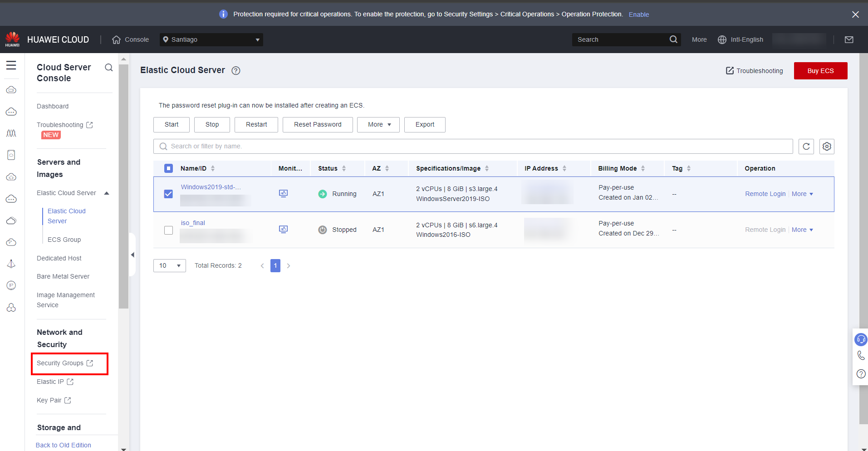
Task: Select the iso_final server checkbox
Action: tap(168, 230)
